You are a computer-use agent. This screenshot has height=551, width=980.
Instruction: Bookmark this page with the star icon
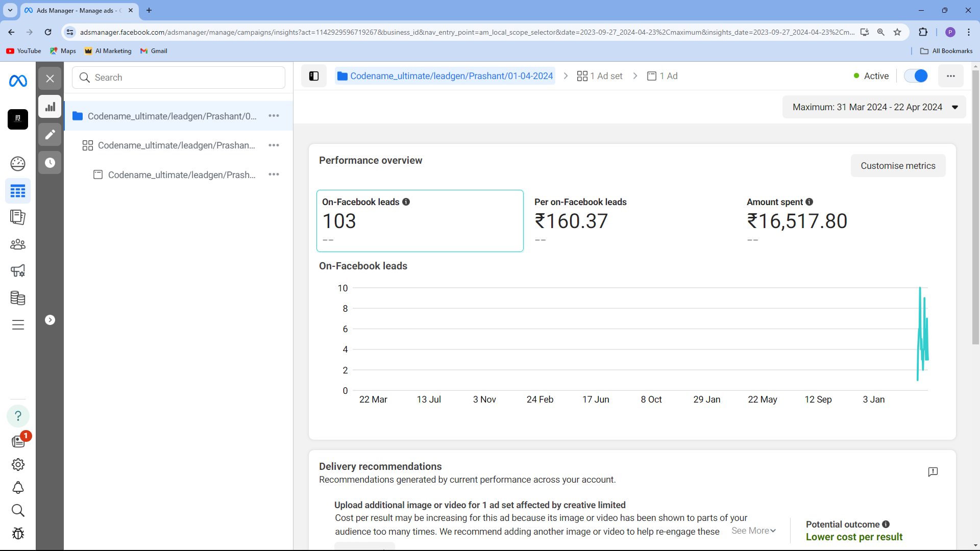click(x=897, y=32)
